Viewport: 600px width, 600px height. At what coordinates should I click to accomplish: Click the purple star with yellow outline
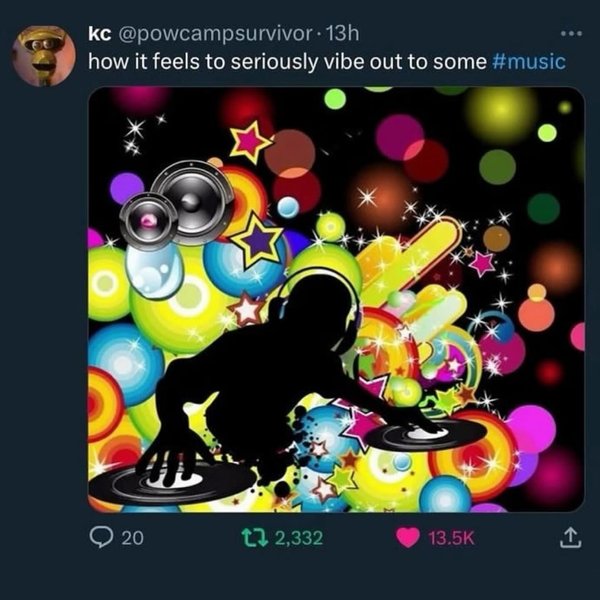coord(259,238)
